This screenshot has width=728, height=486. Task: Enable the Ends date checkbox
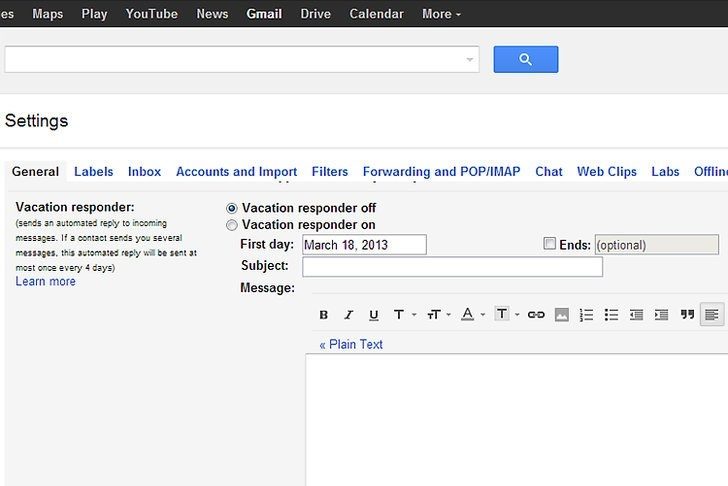(x=549, y=243)
